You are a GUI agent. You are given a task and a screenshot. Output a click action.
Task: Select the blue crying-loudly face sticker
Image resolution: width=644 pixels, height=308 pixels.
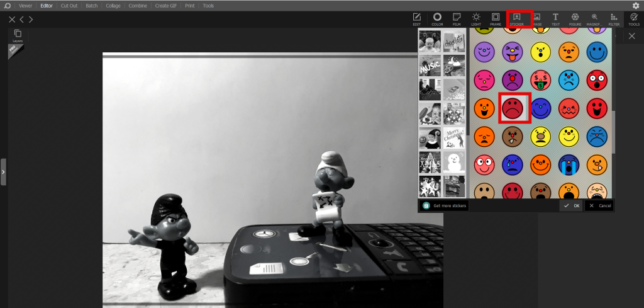pyautogui.click(x=569, y=165)
